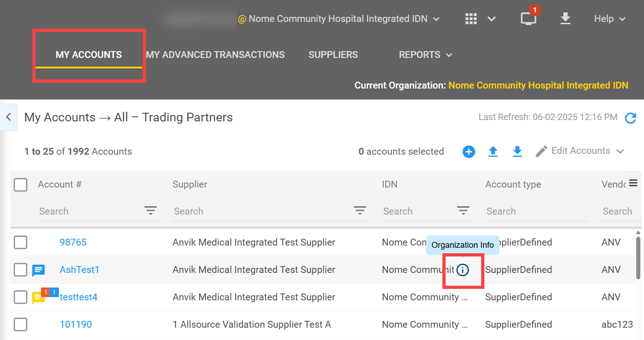Select the download accounts icon
The image size is (644, 340).
[x=517, y=151]
